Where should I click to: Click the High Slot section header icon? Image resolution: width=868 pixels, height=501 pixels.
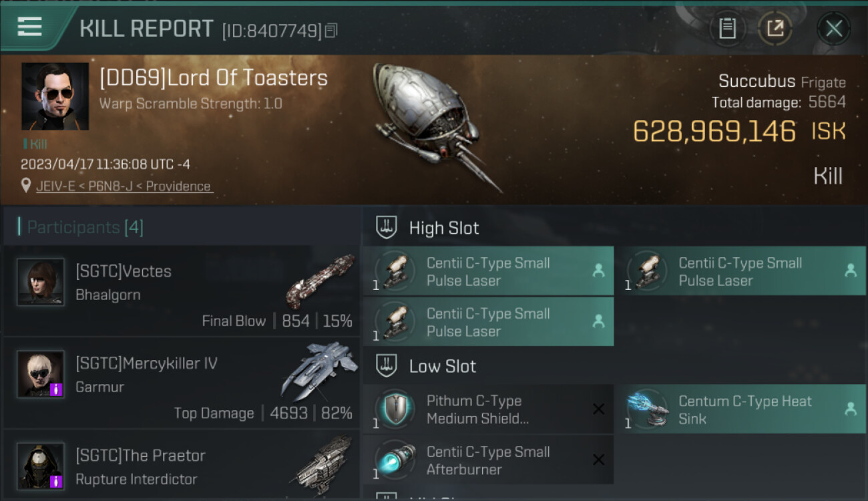(x=387, y=228)
